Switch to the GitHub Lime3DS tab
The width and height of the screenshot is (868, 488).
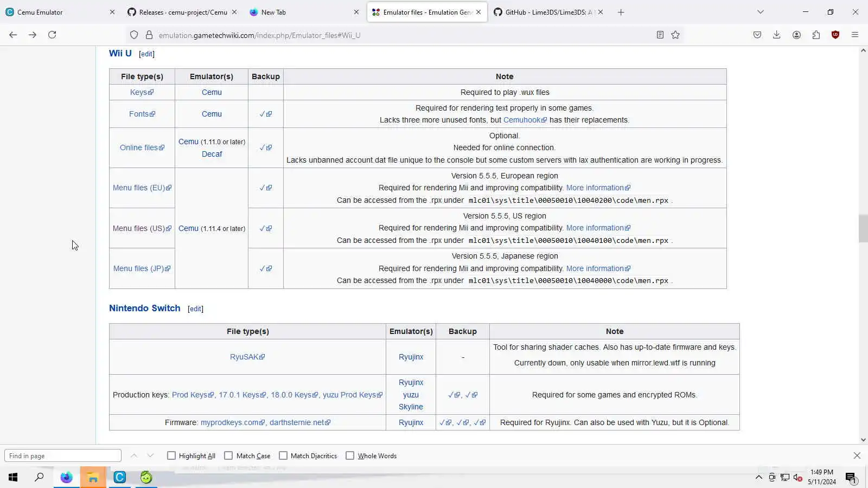(548, 12)
